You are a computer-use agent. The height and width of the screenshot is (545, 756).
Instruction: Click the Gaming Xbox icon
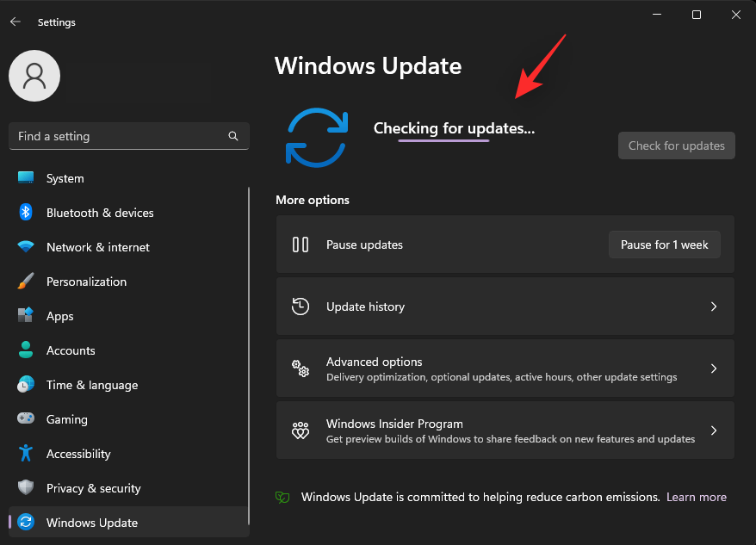24,419
